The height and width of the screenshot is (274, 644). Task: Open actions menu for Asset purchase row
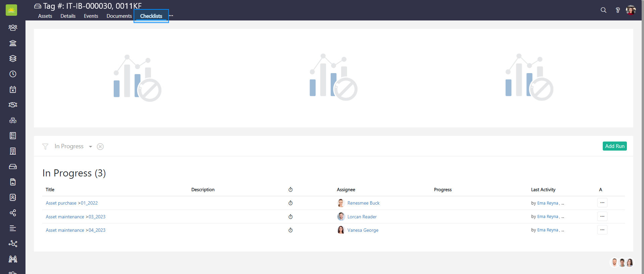(602, 203)
